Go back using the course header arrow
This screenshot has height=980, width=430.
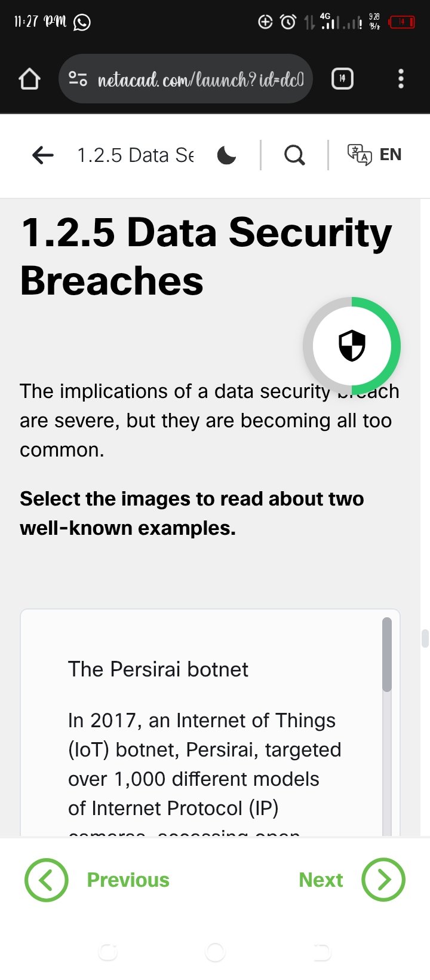coord(43,155)
